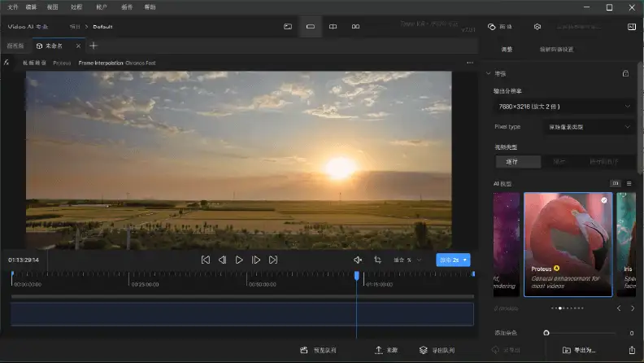Click the play button
This screenshot has width=644, height=363.
click(x=238, y=260)
